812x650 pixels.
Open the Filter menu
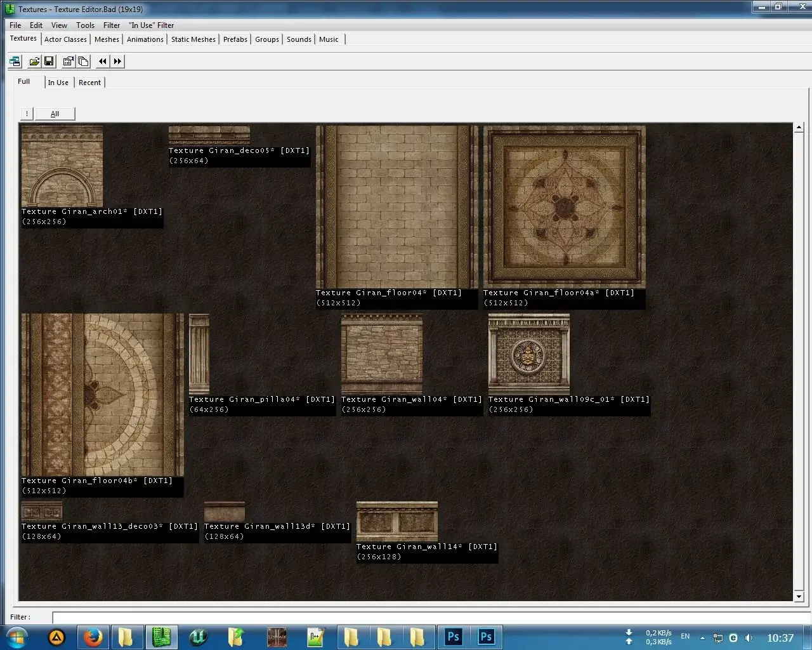[x=112, y=25]
